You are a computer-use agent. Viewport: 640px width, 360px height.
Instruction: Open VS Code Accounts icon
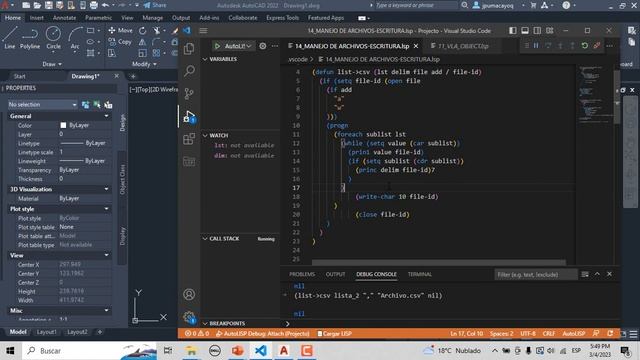tap(189, 294)
